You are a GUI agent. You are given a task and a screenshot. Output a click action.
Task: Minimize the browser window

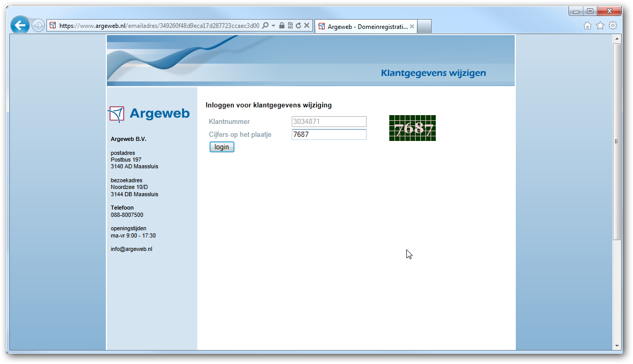576,11
